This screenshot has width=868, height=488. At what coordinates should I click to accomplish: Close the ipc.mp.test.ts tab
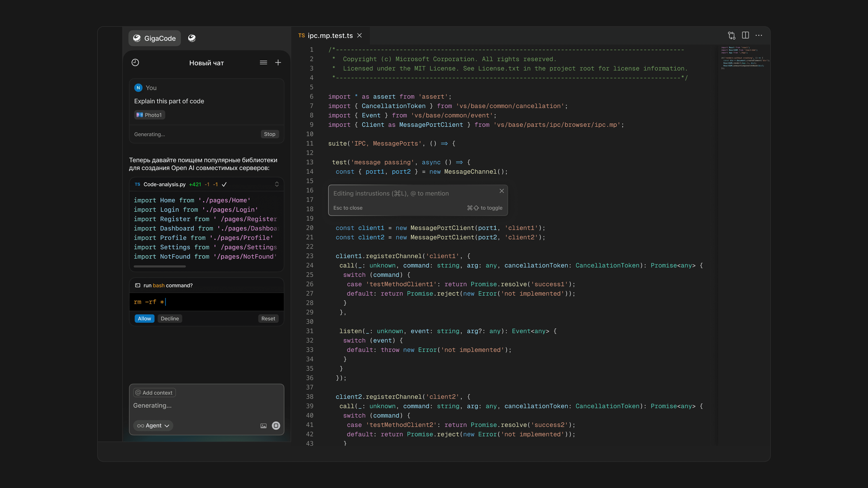360,36
